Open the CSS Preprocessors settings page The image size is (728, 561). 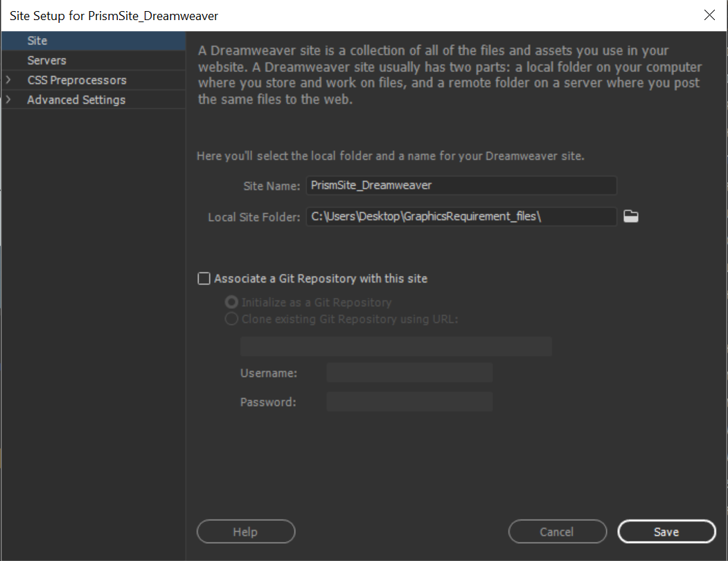point(76,80)
